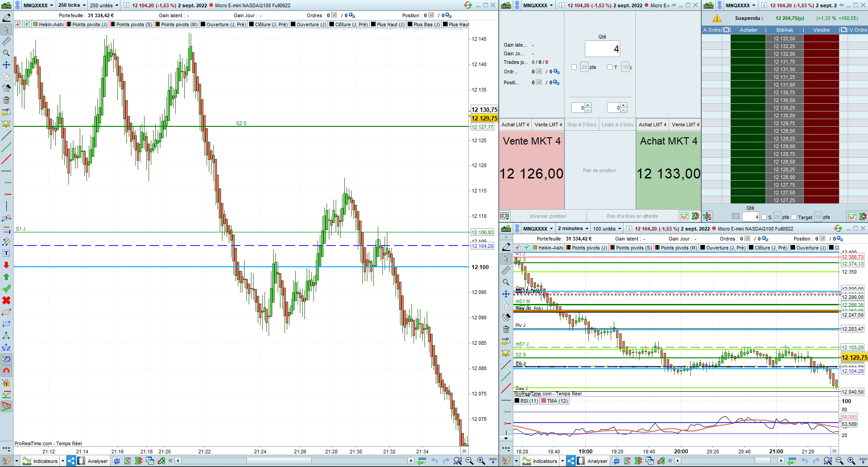Pick the ruler measuring tool in main chart
This screenshot has height=467, width=868.
[6, 41]
